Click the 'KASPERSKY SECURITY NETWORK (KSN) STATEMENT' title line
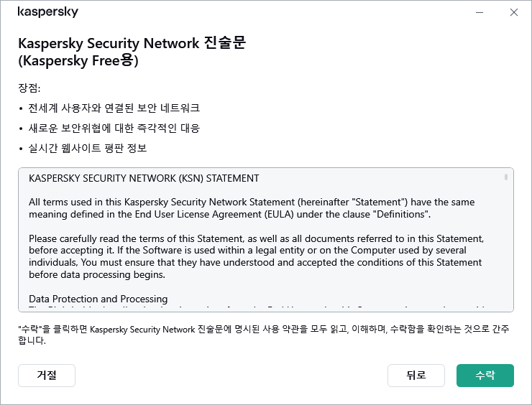Image resolution: width=532 pixels, height=405 pixels. click(x=144, y=178)
